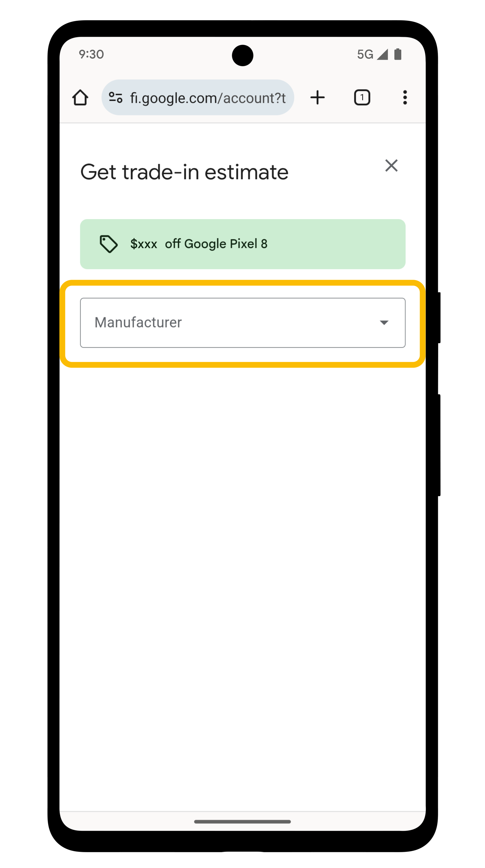Open site settings icon in address bar
This screenshot has width=485, height=868.
point(116,97)
